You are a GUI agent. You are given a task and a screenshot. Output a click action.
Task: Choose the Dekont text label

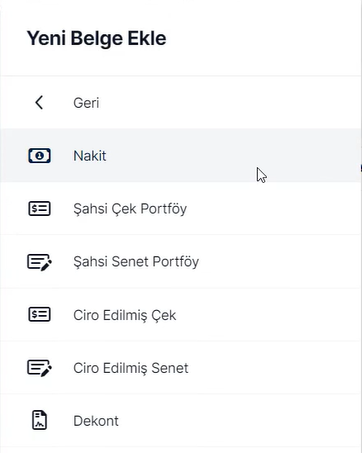96,421
